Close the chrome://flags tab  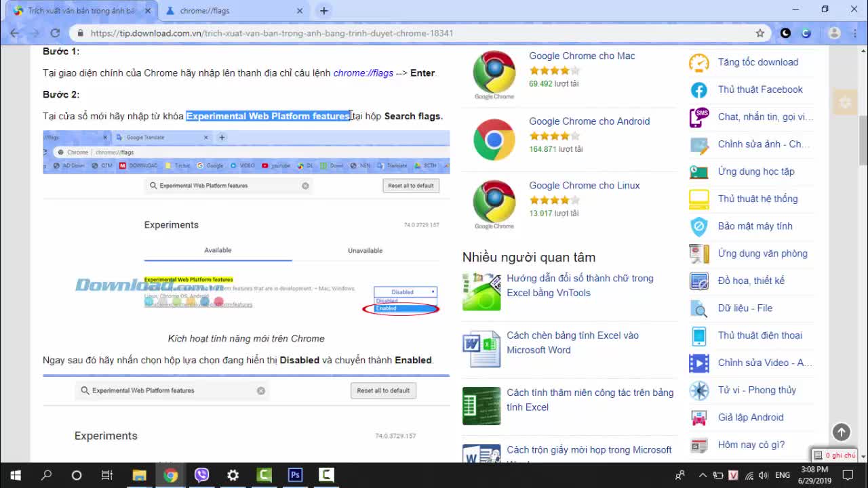pos(300,11)
